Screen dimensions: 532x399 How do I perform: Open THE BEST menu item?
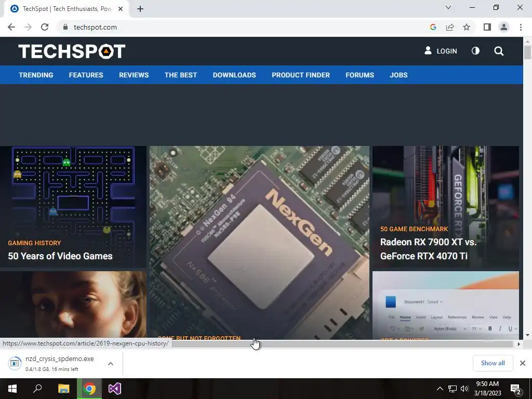(181, 75)
